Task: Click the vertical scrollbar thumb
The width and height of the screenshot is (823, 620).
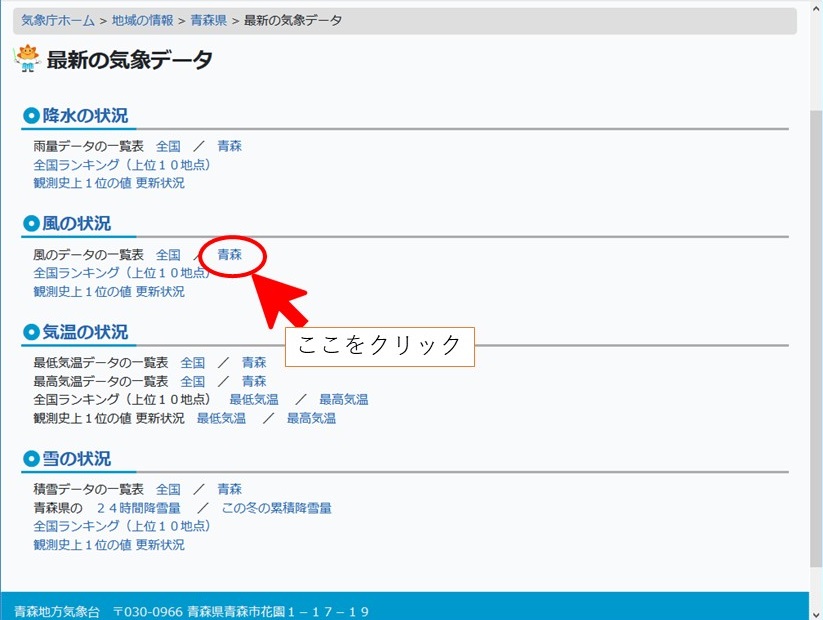Action: tap(816, 339)
